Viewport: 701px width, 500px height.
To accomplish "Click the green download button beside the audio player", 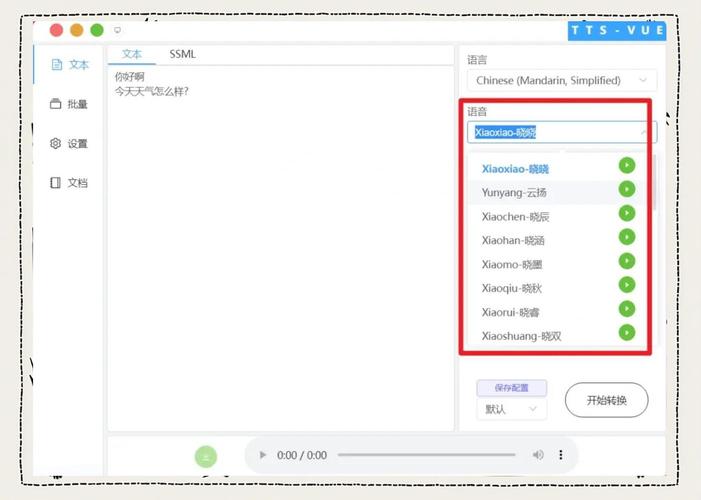I will 206,456.
